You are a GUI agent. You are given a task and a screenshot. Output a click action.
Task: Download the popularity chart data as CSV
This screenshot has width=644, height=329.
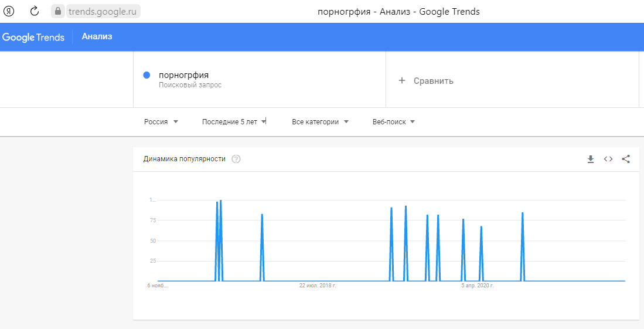[591, 159]
